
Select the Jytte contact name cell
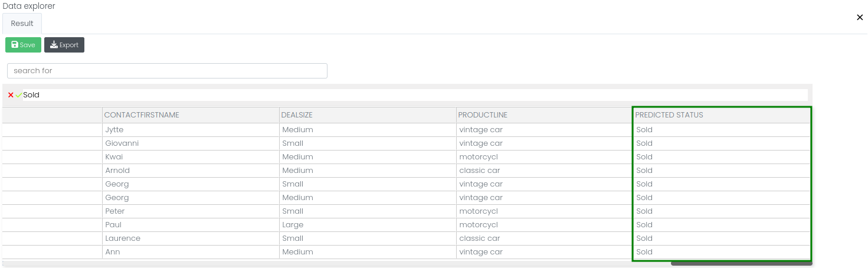pos(114,130)
